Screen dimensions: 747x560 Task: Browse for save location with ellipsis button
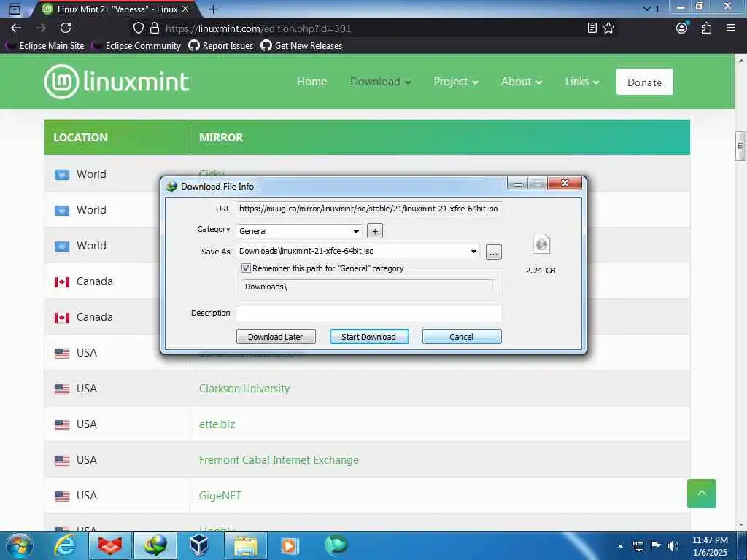tap(494, 252)
